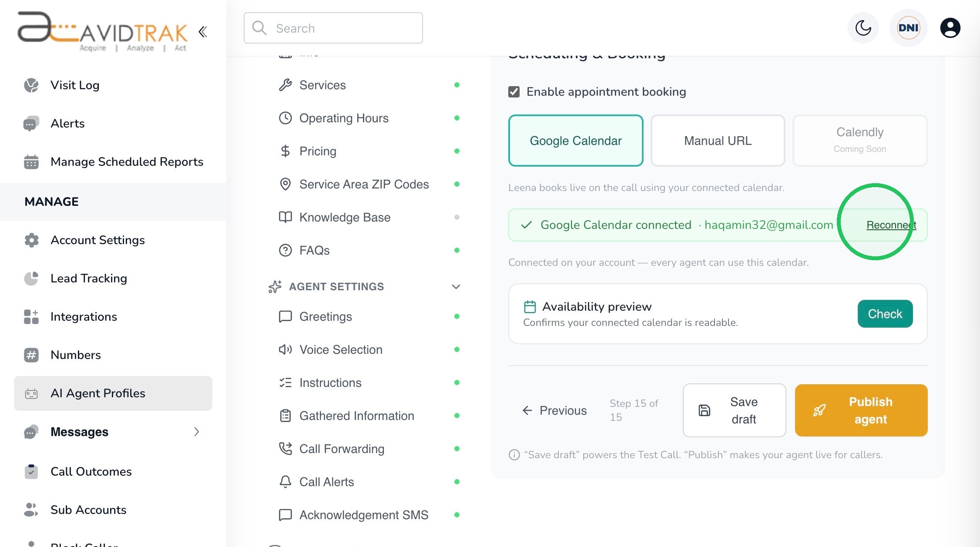Click the Numbers hash icon
Viewport: 980px width, 547px height.
tap(31, 355)
